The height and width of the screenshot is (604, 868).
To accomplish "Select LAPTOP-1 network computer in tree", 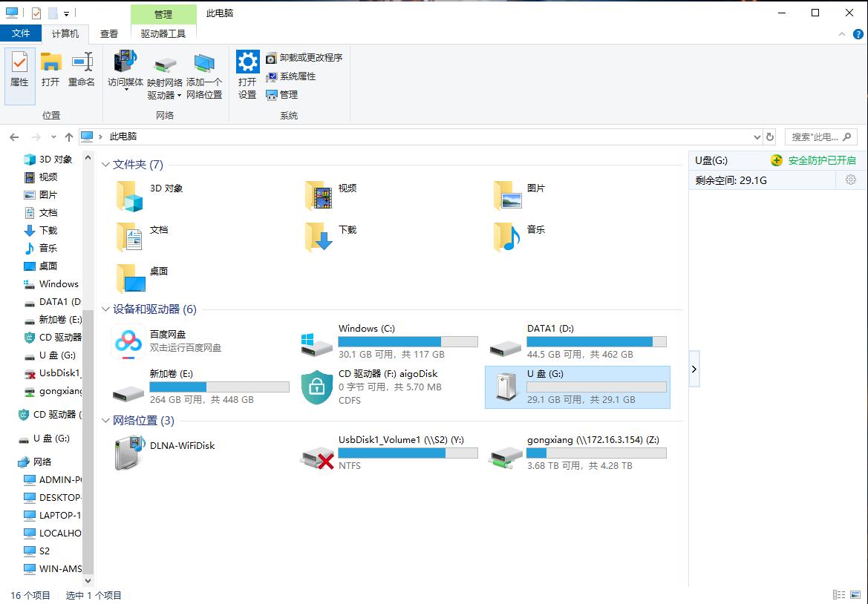I will [53, 515].
